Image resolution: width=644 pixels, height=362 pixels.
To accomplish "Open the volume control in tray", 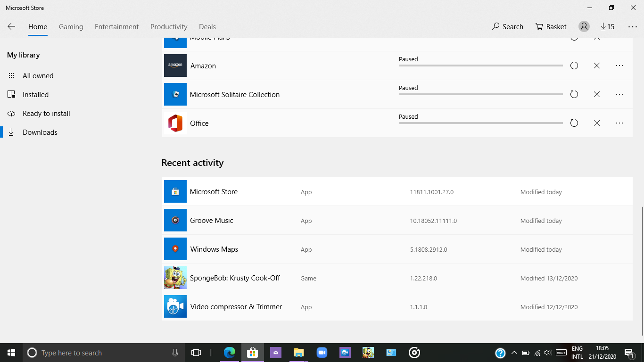I will tap(548, 353).
